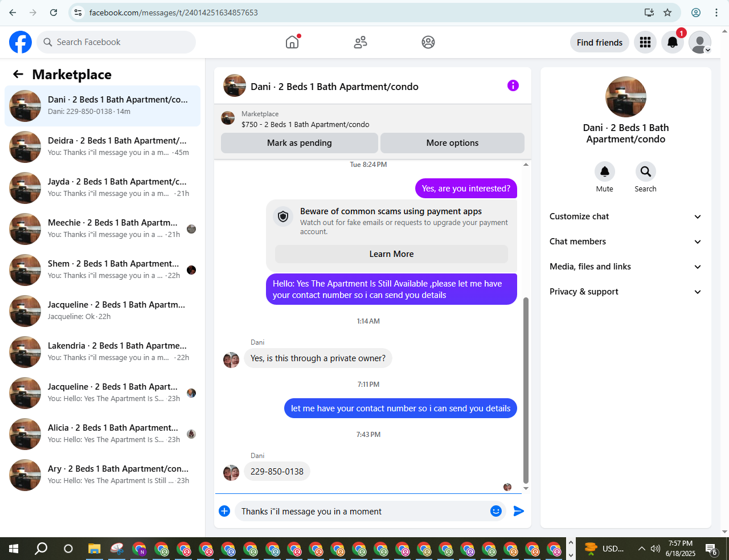Click Learn More about payment scams
Viewport: 729px width, 560px height.
click(x=391, y=254)
